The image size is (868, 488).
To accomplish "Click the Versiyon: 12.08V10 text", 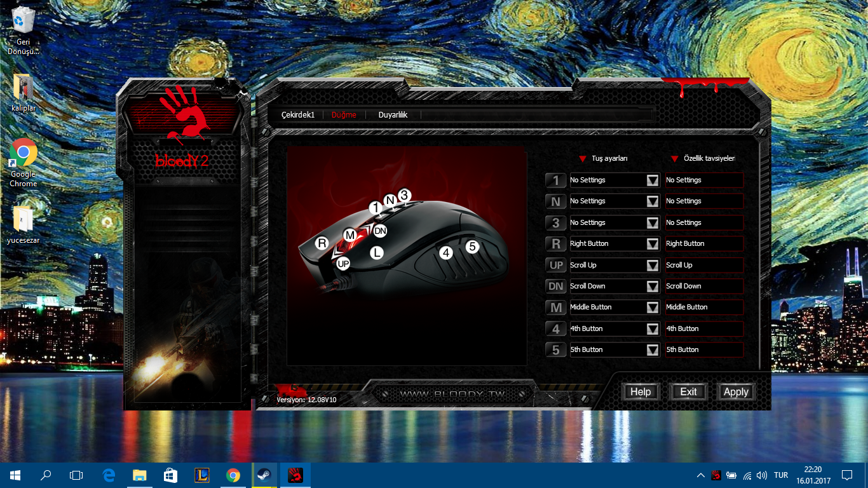I will point(306,400).
